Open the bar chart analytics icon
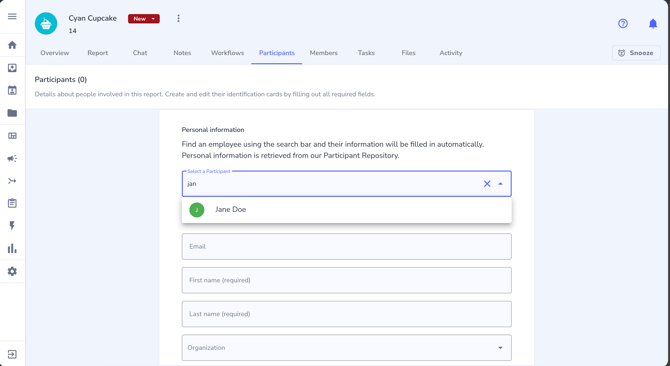Screen dimensions: 670x366 point(12,249)
